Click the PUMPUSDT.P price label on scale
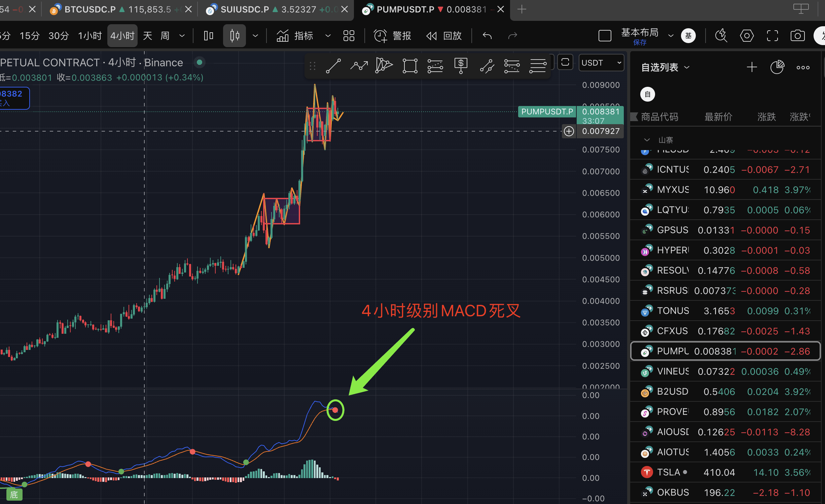825x504 pixels. (547, 112)
